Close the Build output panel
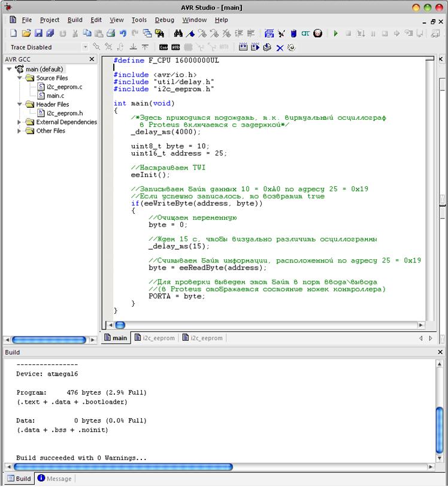Viewport: 448px width, 487px height. coord(440,352)
